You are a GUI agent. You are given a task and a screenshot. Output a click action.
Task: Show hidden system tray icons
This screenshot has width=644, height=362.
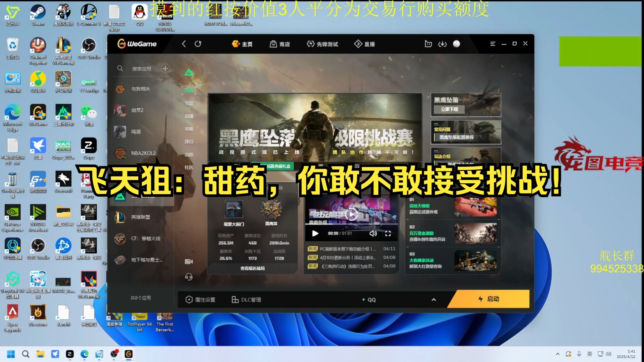[x=557, y=354]
